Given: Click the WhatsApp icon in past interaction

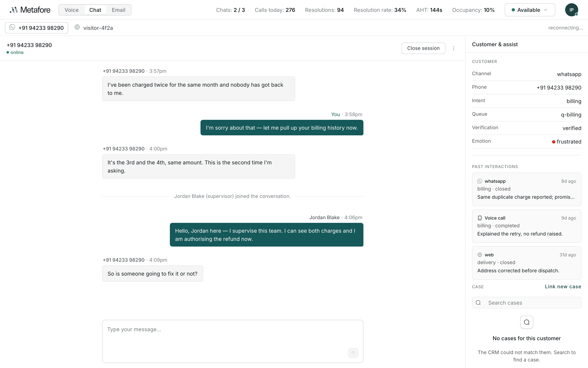Looking at the screenshot, I should [x=480, y=181].
